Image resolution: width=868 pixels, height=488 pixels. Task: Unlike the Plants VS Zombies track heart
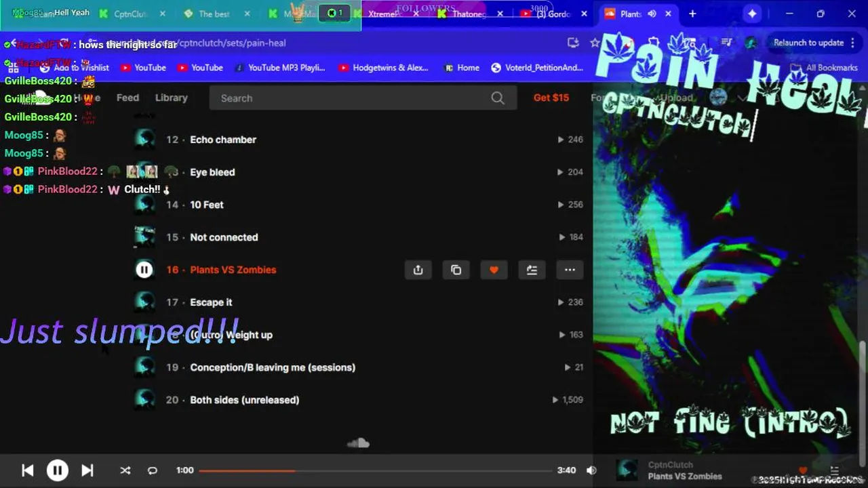click(494, 270)
